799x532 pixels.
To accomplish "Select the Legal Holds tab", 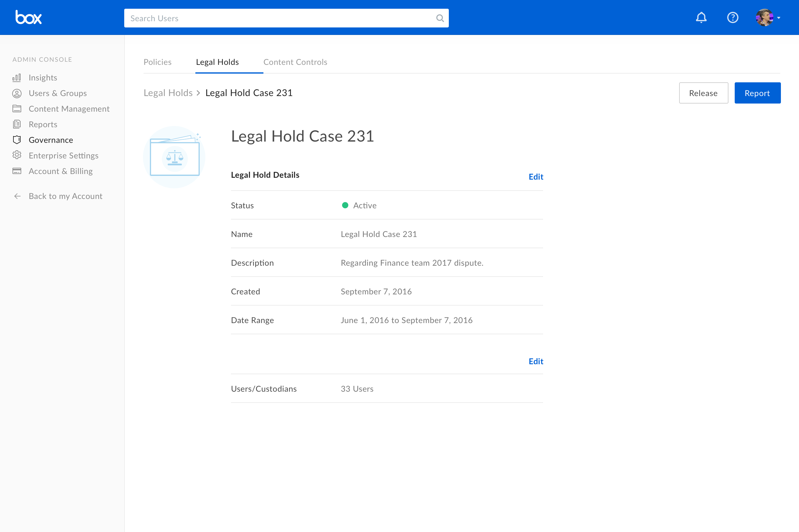I will pyautogui.click(x=217, y=62).
